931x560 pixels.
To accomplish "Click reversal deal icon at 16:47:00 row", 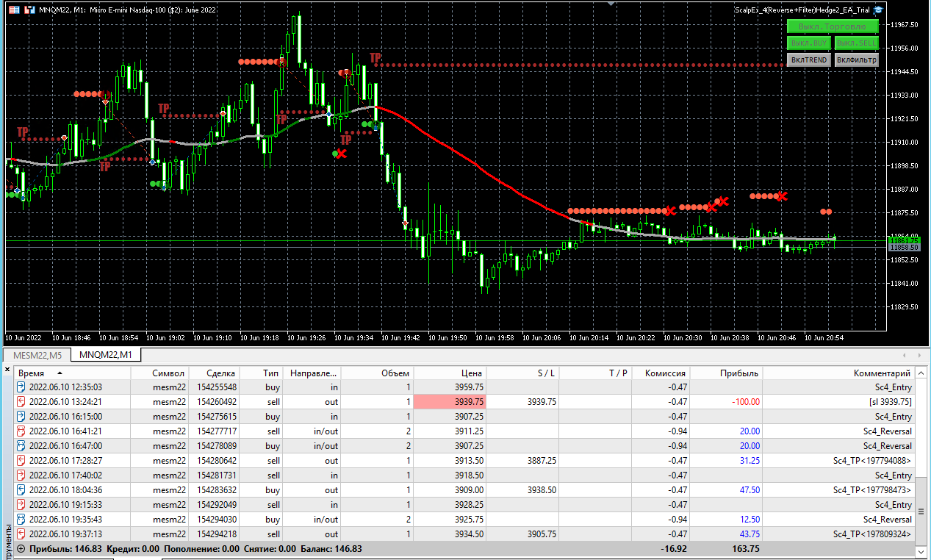I will 21,446.
